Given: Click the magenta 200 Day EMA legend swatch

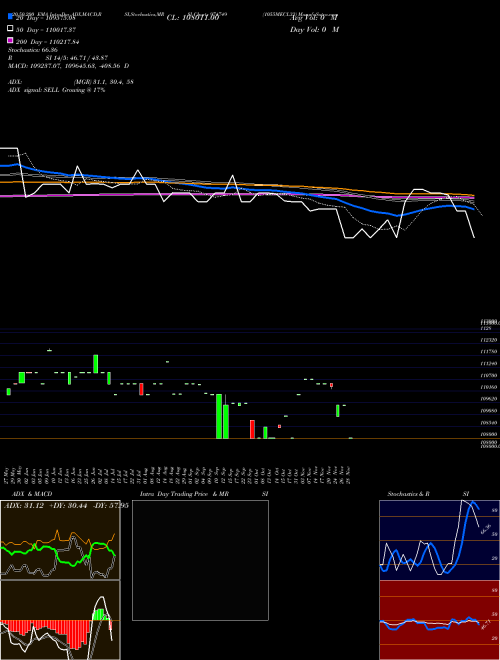Looking at the screenshot, I should [x=10, y=41].
